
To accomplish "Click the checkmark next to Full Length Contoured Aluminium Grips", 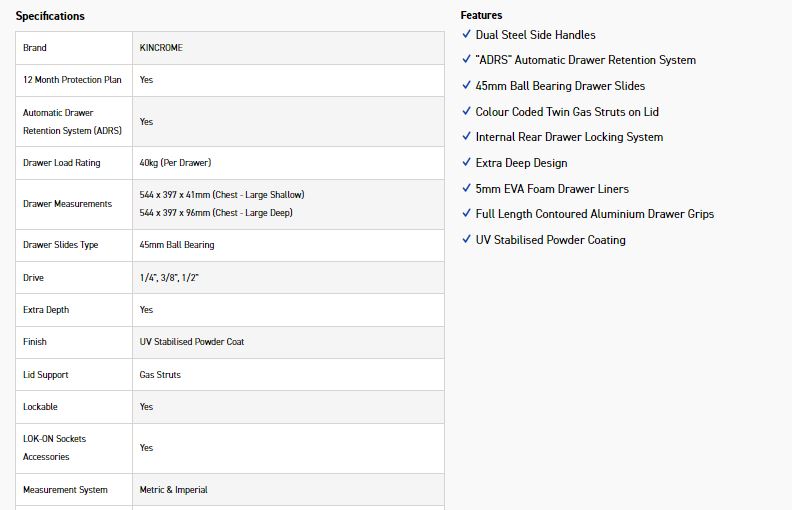I will [466, 214].
